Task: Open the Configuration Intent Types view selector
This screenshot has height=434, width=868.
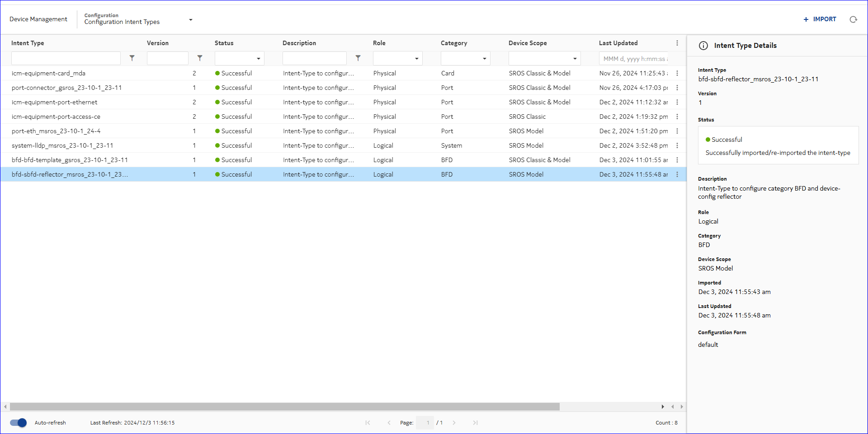Action: tap(190, 20)
